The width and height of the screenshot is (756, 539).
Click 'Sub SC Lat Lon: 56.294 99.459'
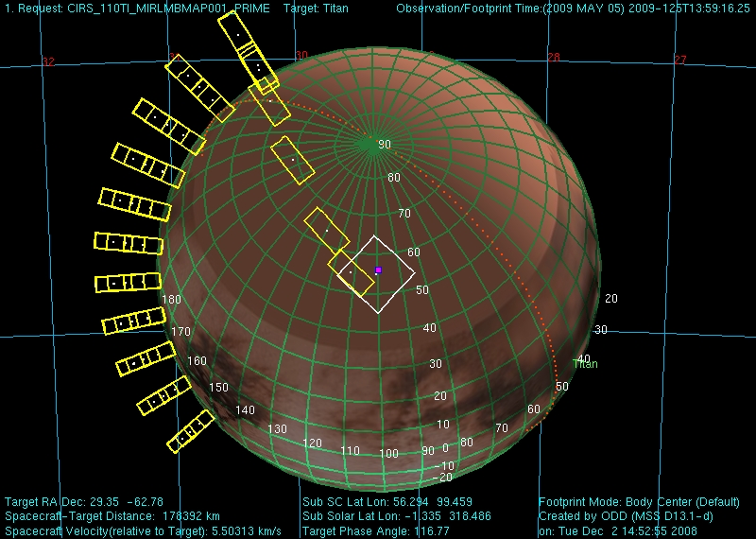tap(387, 502)
